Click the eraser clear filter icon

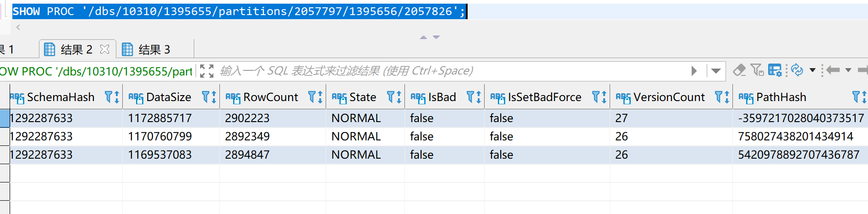739,70
